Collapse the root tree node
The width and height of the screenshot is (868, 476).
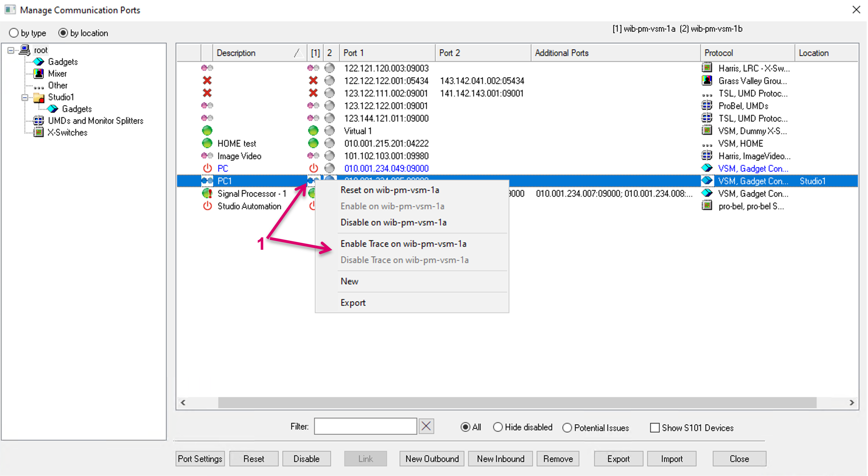[x=11, y=50]
